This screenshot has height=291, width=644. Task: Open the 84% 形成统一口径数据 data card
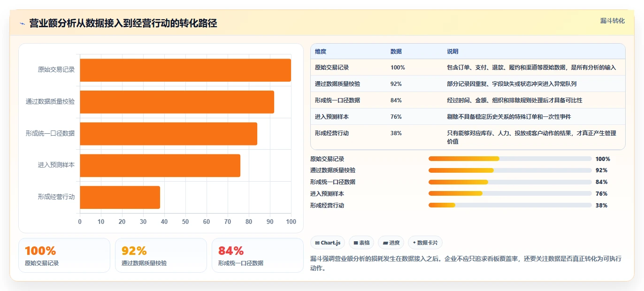coord(258,255)
